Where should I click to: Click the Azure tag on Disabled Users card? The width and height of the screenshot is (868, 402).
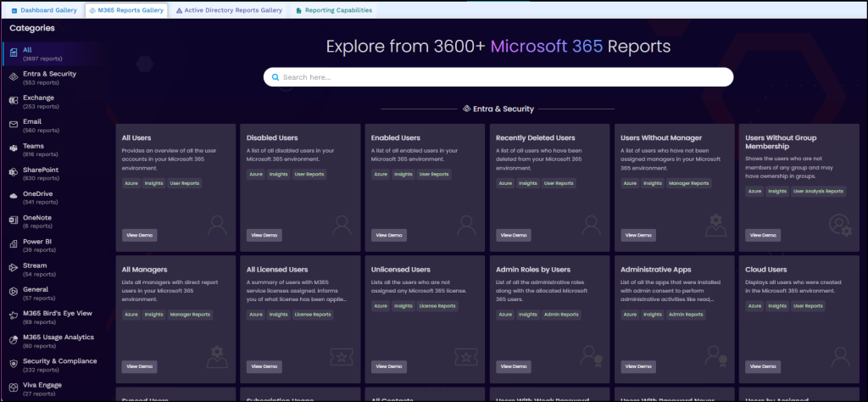tap(256, 175)
